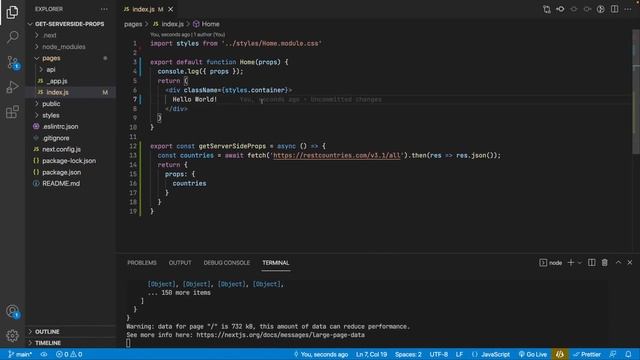Switch to the TERMINAL tab

pyautogui.click(x=276, y=262)
